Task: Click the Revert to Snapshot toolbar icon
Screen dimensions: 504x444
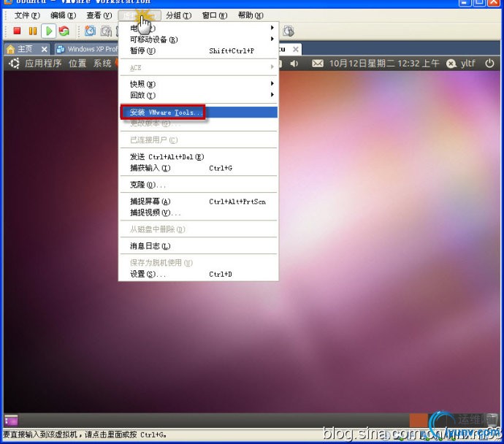Action: tap(106, 31)
